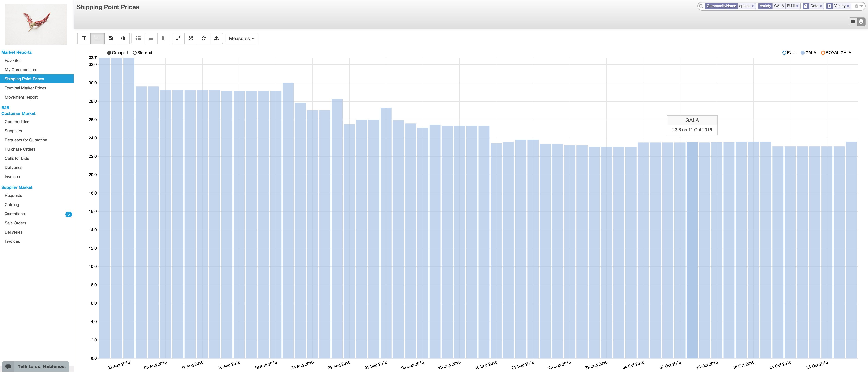The image size is (868, 372).
Task: Open the Supplier Market section header
Action: pos(17,187)
